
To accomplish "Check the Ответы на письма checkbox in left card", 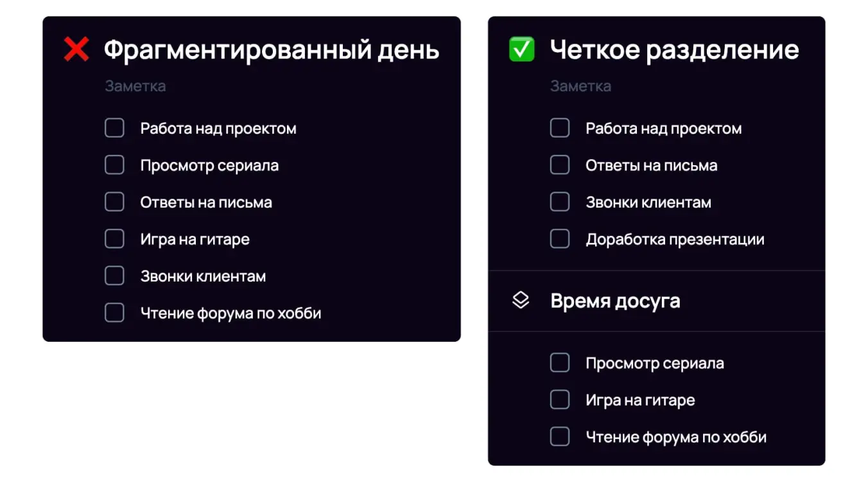I will pos(114,201).
